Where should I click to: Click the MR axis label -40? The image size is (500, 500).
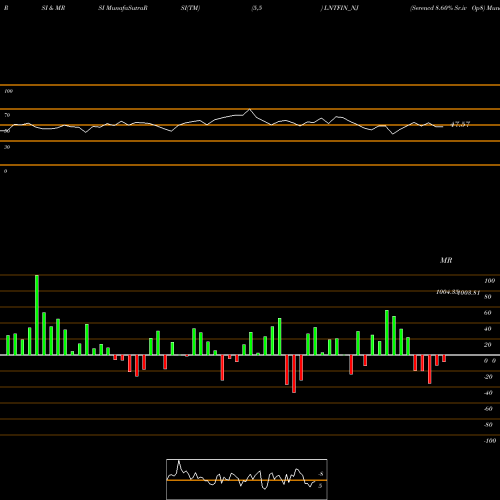pyautogui.click(x=488, y=393)
